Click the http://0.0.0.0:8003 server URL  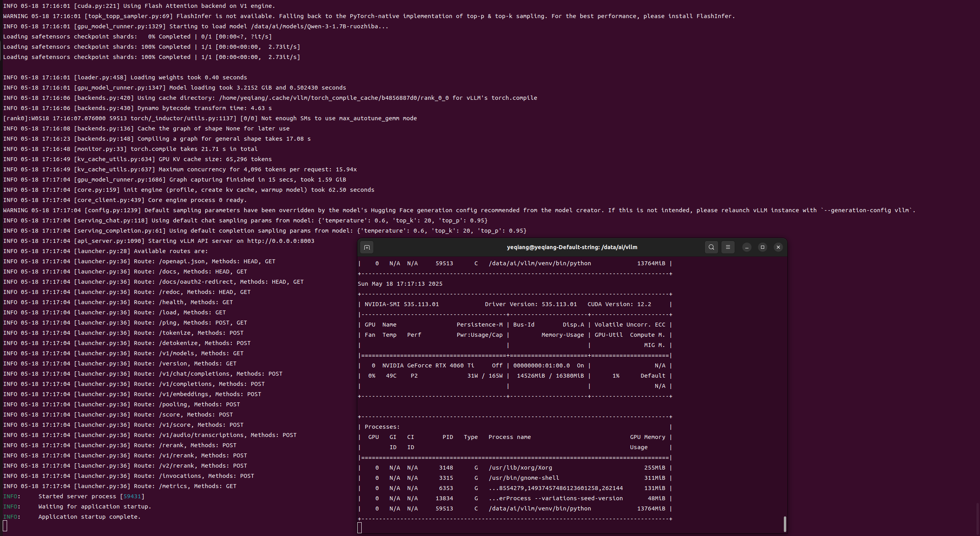[x=280, y=241]
